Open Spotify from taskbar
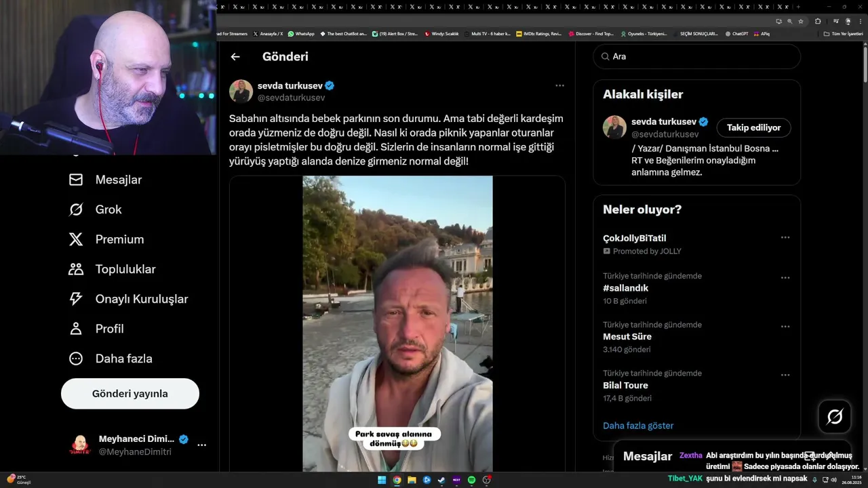The width and height of the screenshot is (868, 488). point(471,480)
